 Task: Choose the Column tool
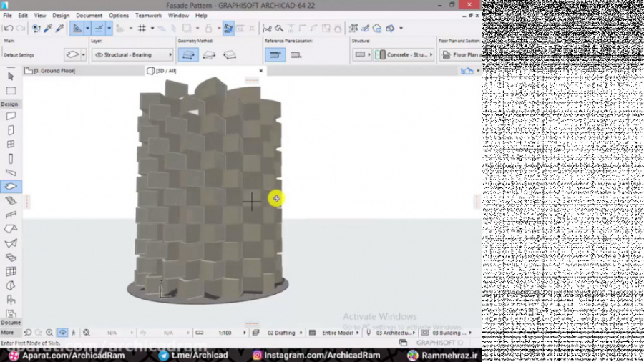[x=11, y=159]
